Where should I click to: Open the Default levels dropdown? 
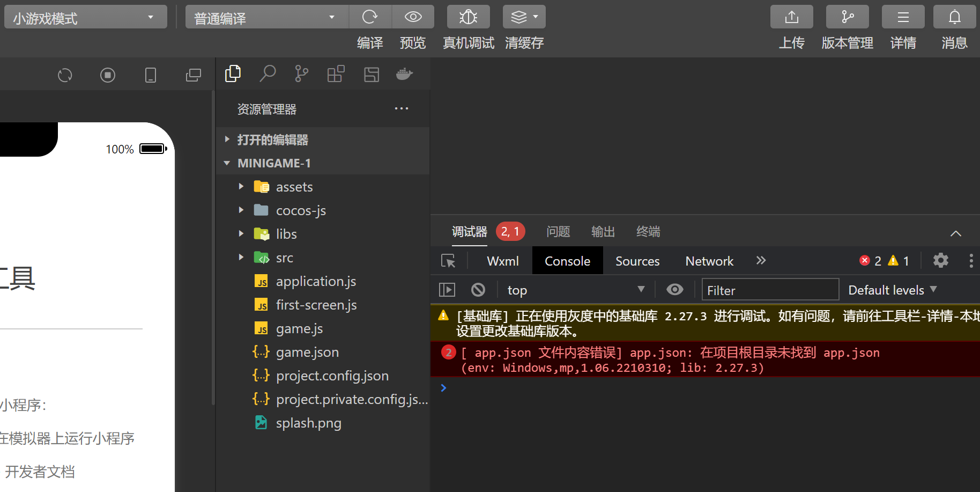point(892,290)
